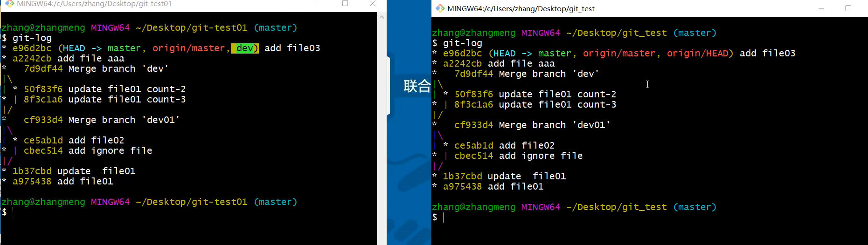868x245 pixels.
Task: Close the git-test01 terminal window
Action: (x=373, y=4)
